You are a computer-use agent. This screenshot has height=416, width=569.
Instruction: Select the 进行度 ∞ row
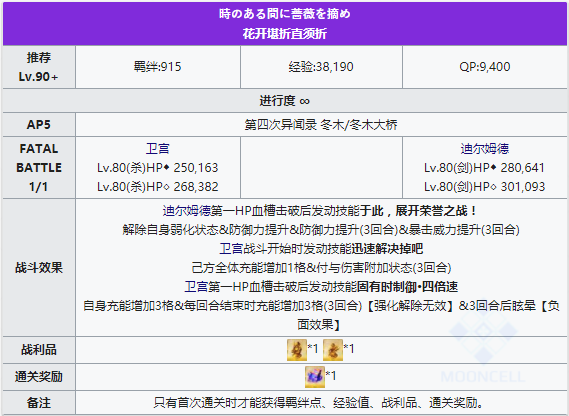[285, 101]
